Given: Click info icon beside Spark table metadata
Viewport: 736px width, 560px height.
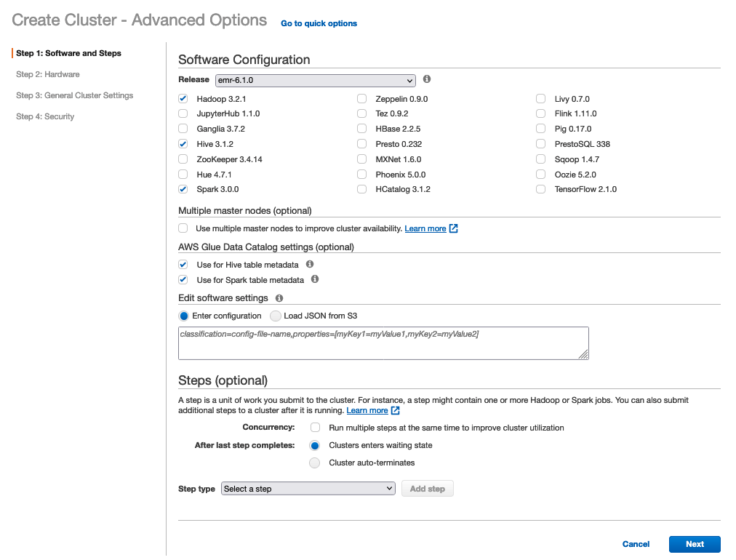Looking at the screenshot, I should click(315, 279).
